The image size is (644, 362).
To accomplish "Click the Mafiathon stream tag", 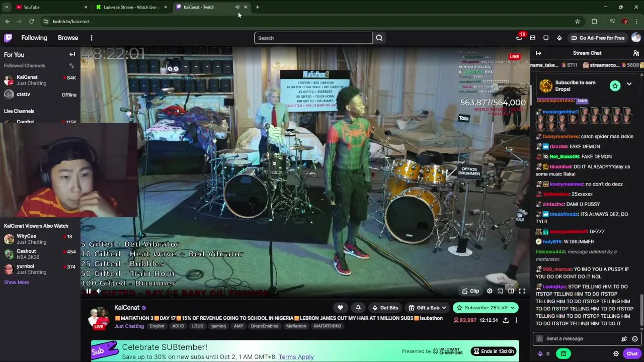I will 296,326.
